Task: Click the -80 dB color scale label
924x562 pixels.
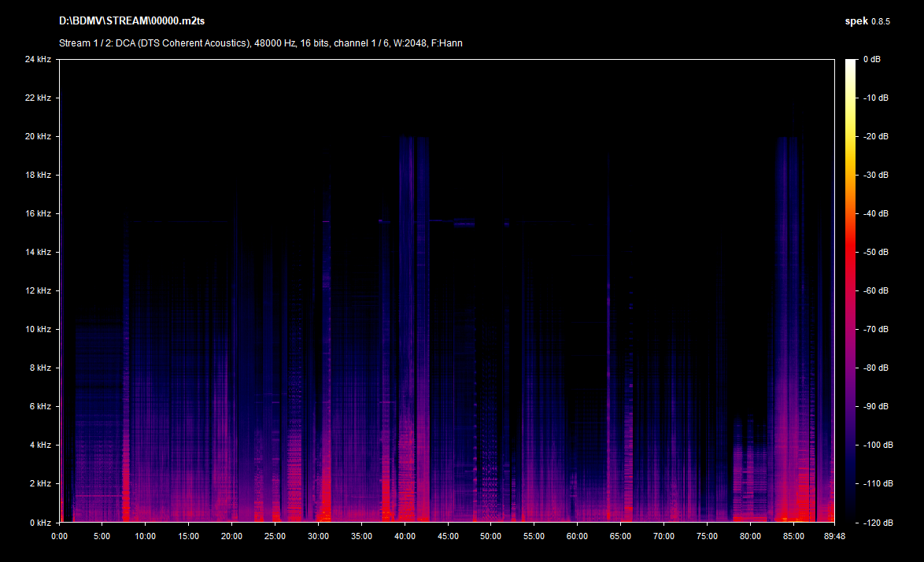Action: coord(875,368)
